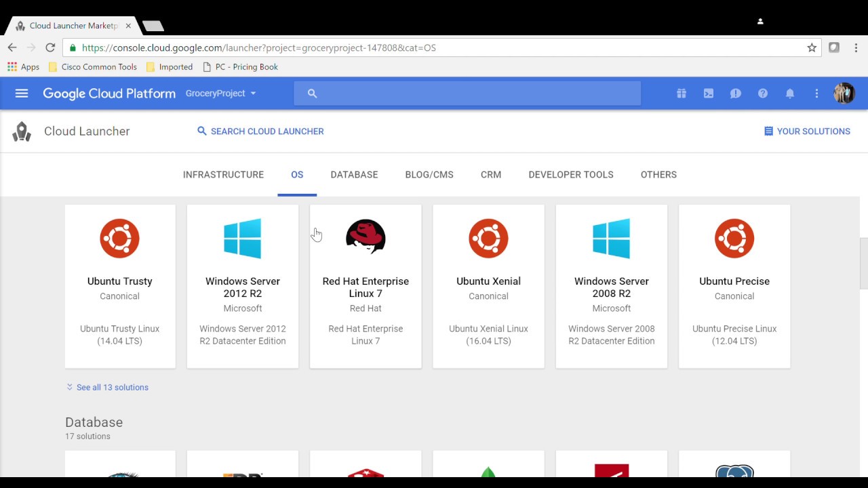Click the Red Hat Enterprise Linux 7 title
This screenshot has width=868, height=488.
pyautogui.click(x=366, y=287)
